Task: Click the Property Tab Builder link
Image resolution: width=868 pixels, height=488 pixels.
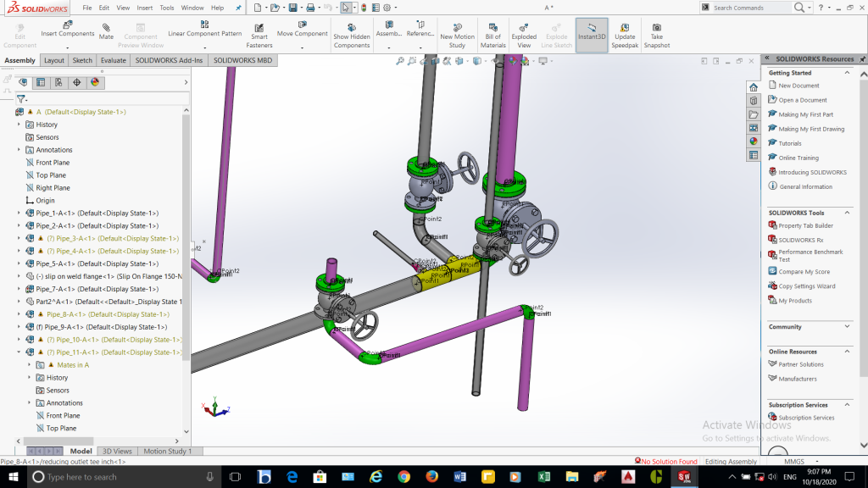Action: 805,226
